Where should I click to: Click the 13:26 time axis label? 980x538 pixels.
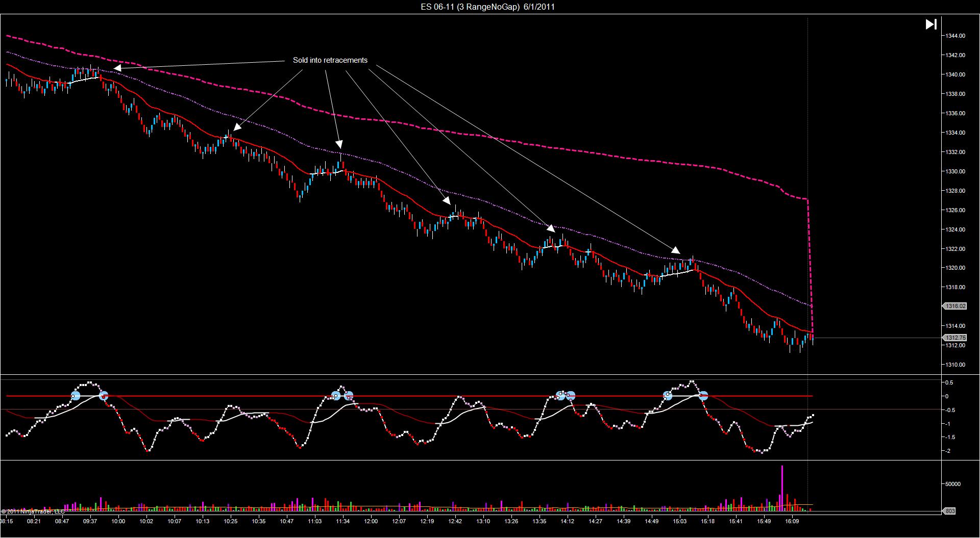(511, 521)
